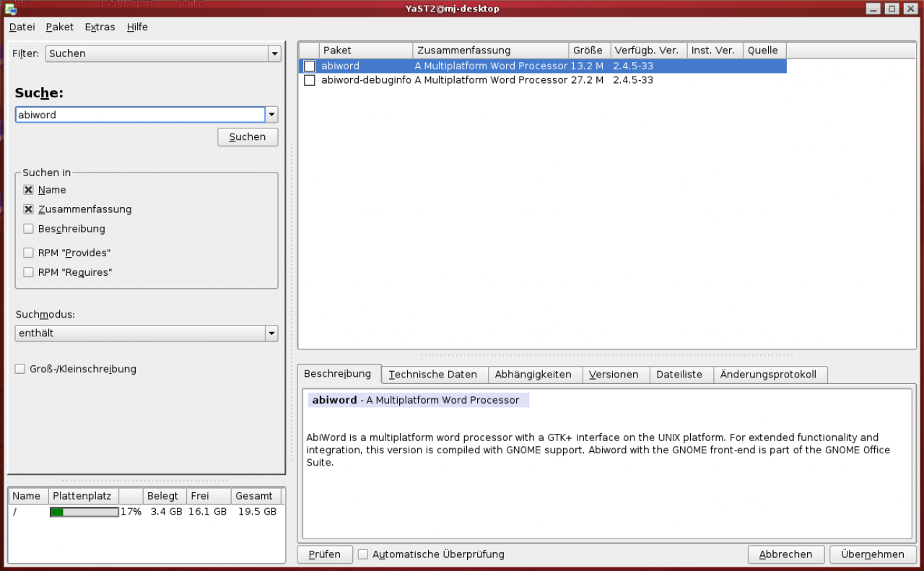
Task: Click the search field containing abiword
Action: pyautogui.click(x=140, y=115)
